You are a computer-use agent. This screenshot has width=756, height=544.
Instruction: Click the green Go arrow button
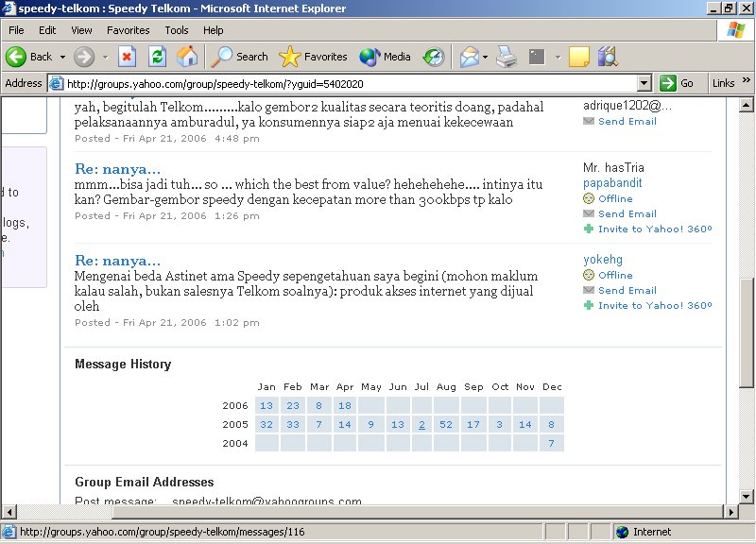pyautogui.click(x=668, y=83)
